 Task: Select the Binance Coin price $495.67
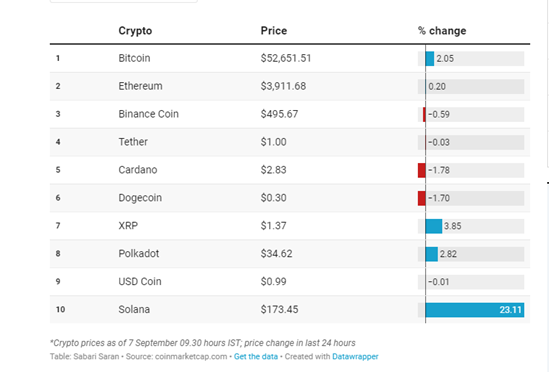click(279, 114)
